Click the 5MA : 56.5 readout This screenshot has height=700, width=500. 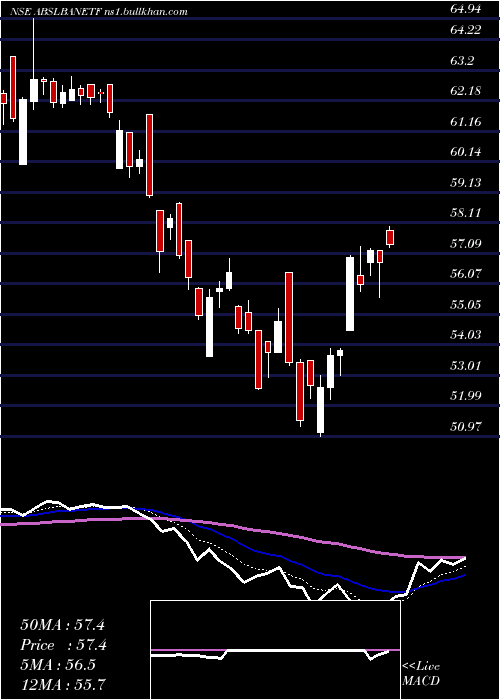point(58,664)
